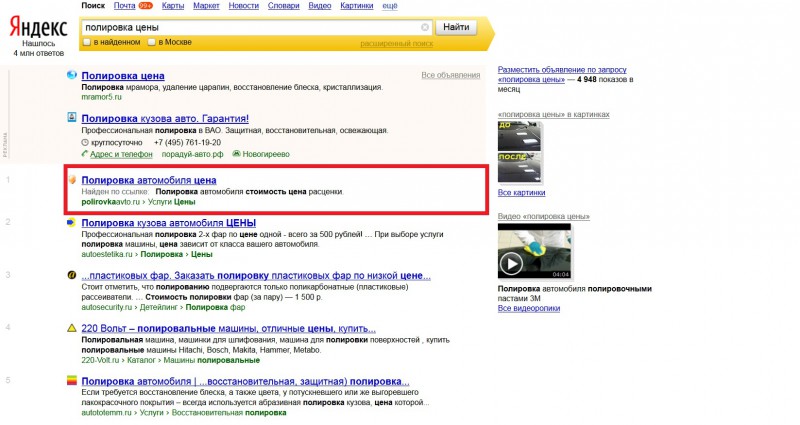Screen dimensions: 800x425
Task: Click phone number +7 (495) 761-19-20
Action: click(187, 142)
